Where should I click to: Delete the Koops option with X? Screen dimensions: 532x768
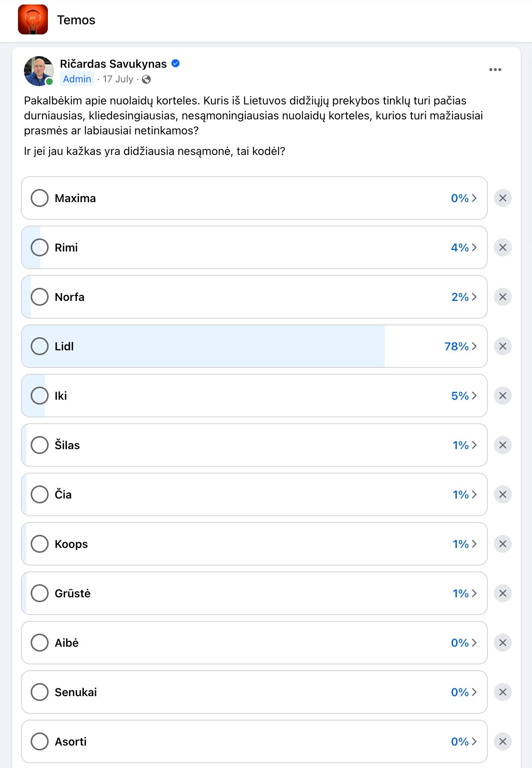tap(502, 544)
